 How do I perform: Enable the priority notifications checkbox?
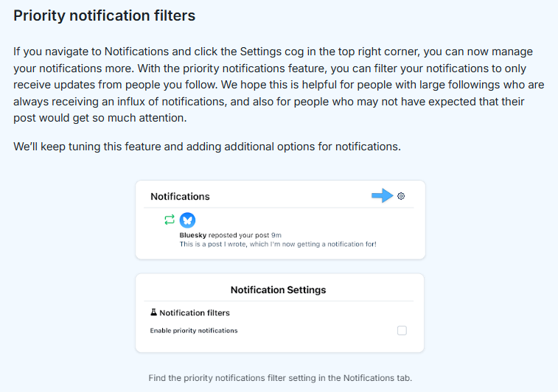coord(402,331)
